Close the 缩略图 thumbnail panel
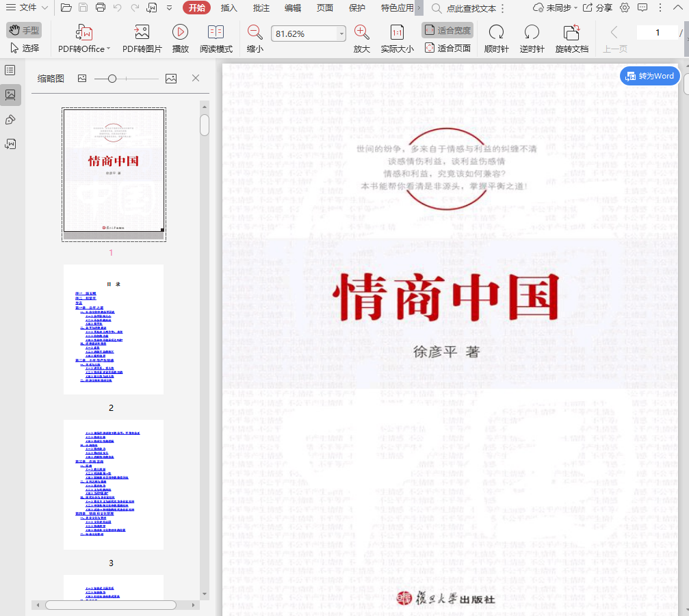Screen dimensions: 689x616 coord(196,78)
